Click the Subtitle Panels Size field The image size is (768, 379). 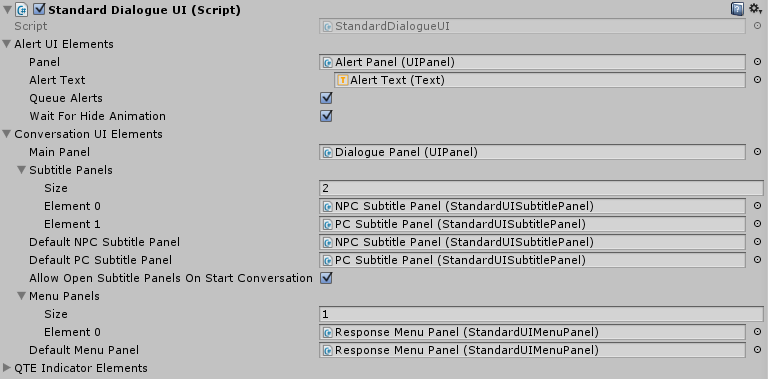(x=541, y=188)
